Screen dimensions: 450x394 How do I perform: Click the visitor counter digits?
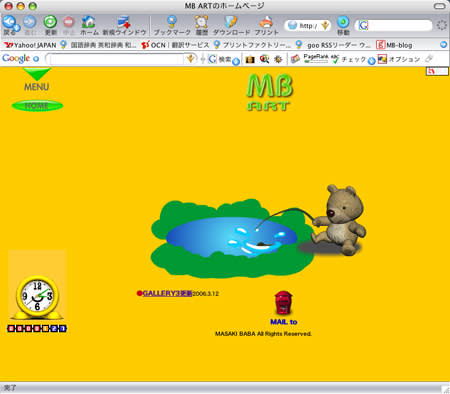[37, 329]
